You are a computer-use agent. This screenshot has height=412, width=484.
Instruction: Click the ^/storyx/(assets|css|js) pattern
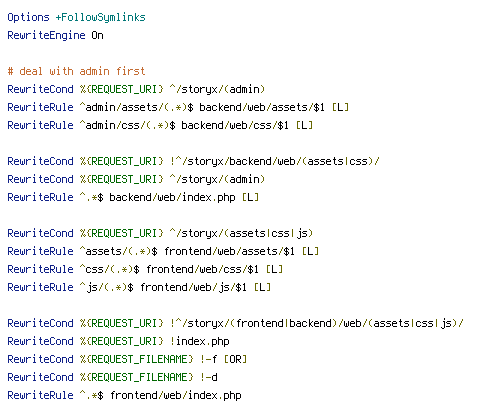pos(241,233)
